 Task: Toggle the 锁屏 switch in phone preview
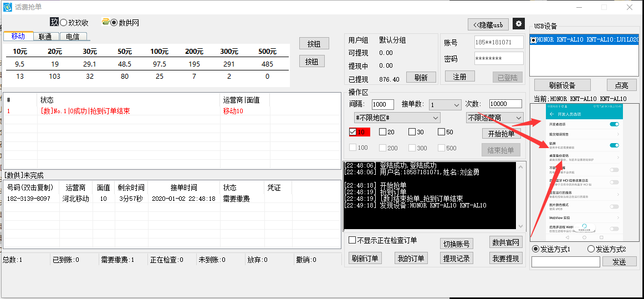(x=614, y=145)
